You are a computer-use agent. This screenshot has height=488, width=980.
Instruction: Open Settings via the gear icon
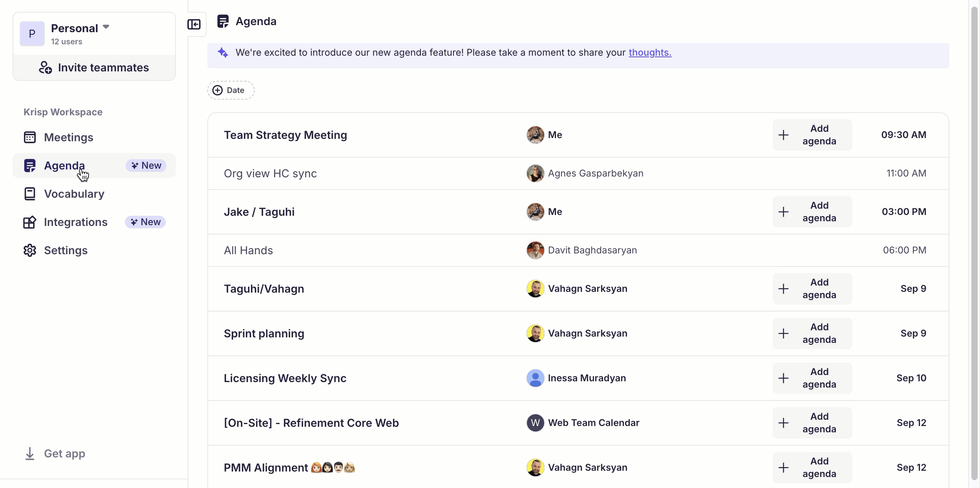point(30,250)
